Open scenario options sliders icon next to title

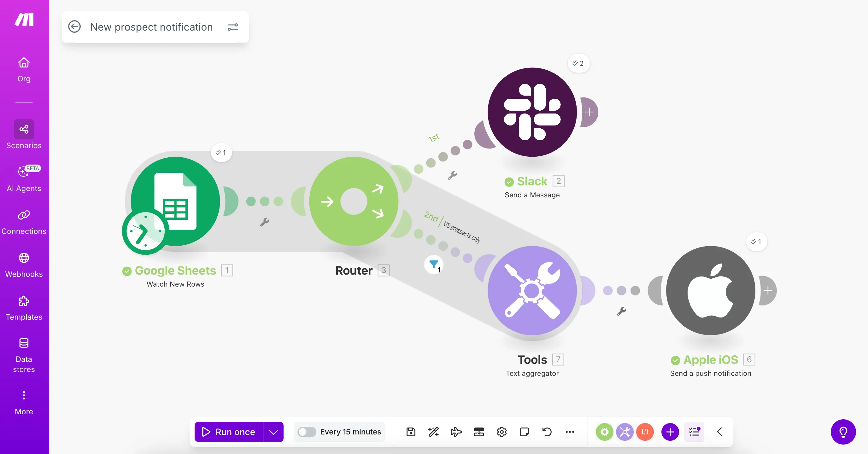[x=232, y=27]
